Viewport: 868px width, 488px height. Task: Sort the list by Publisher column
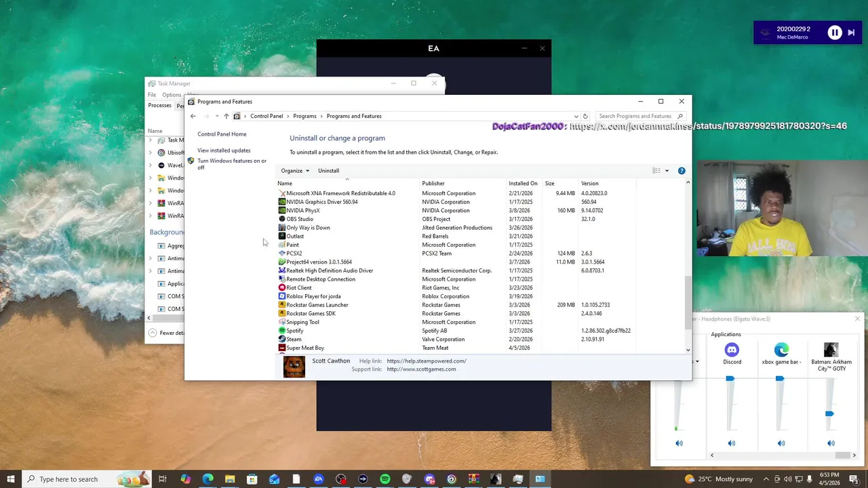pyautogui.click(x=464, y=184)
